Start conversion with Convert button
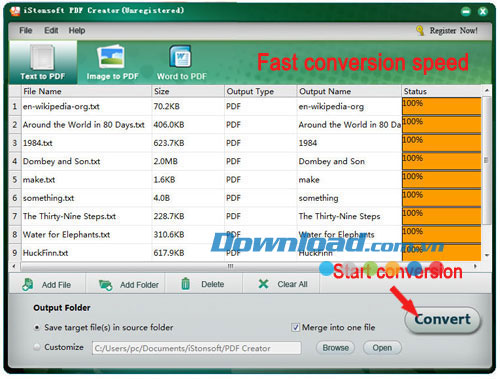 click(442, 319)
